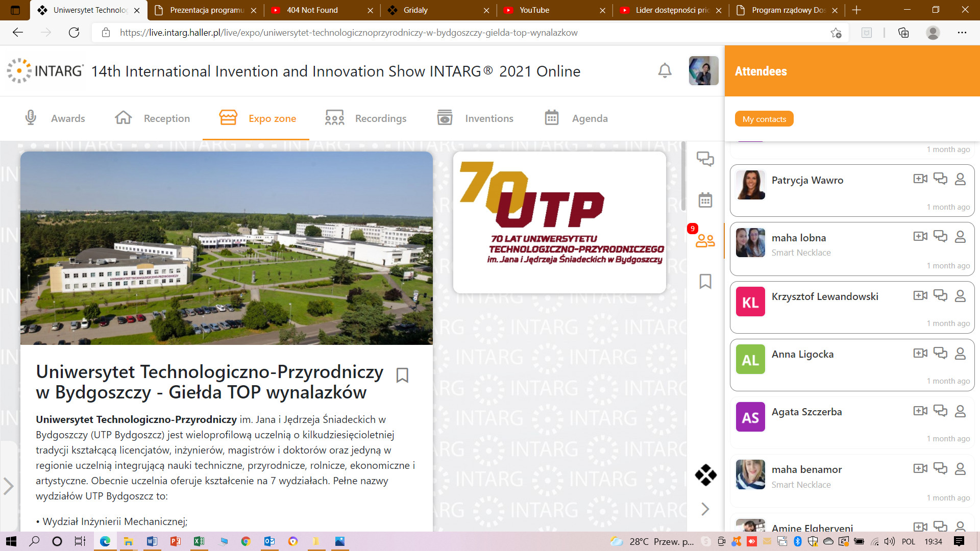980x551 pixels.
Task: Add page to favorites star icon
Action: point(836,33)
